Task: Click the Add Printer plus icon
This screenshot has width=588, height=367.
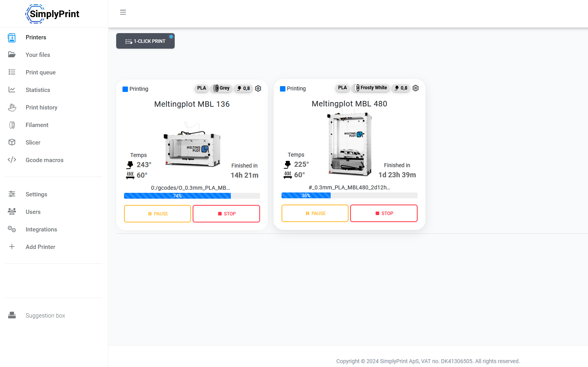Action: 12,247
